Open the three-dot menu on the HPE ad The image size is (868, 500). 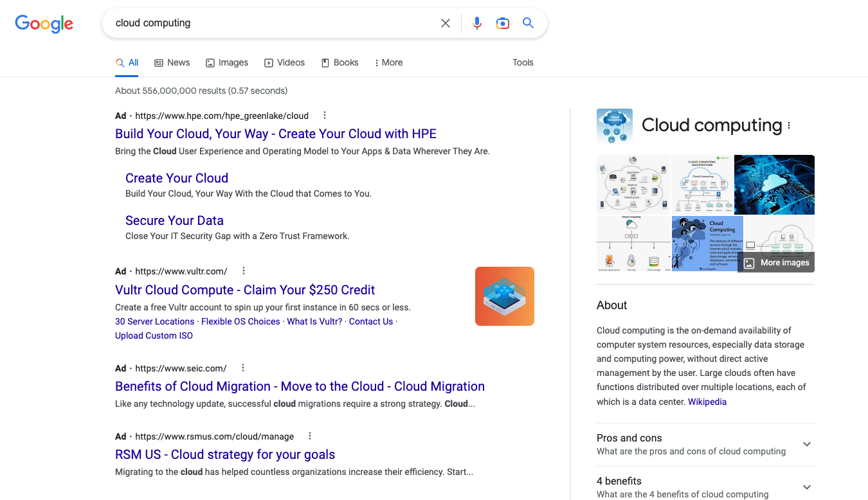coord(324,114)
